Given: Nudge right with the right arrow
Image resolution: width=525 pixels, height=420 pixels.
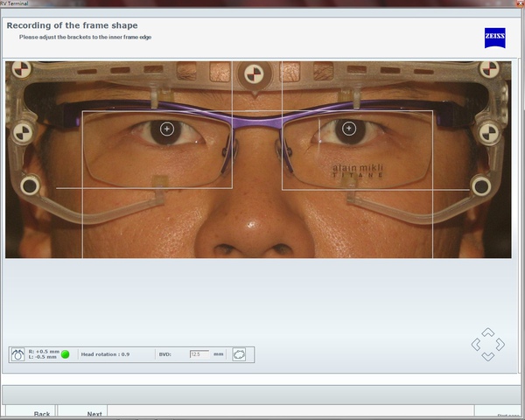Looking at the screenshot, I should (500, 344).
